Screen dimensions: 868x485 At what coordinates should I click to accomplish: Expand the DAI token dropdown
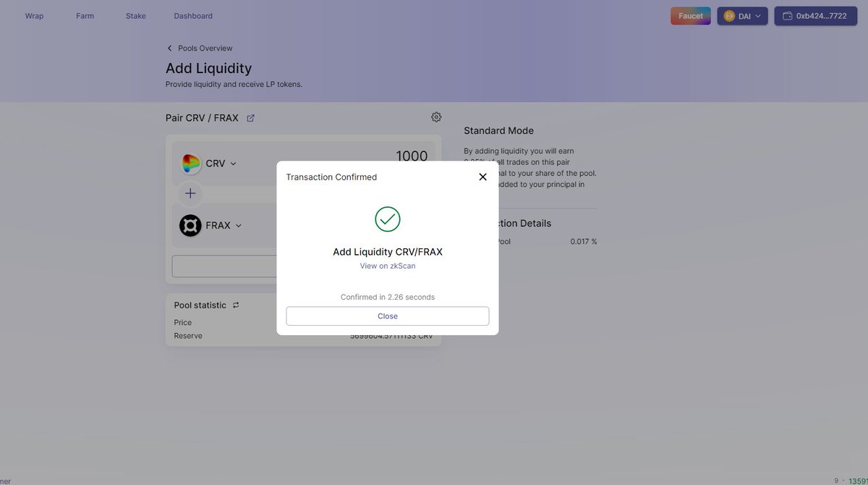point(742,16)
